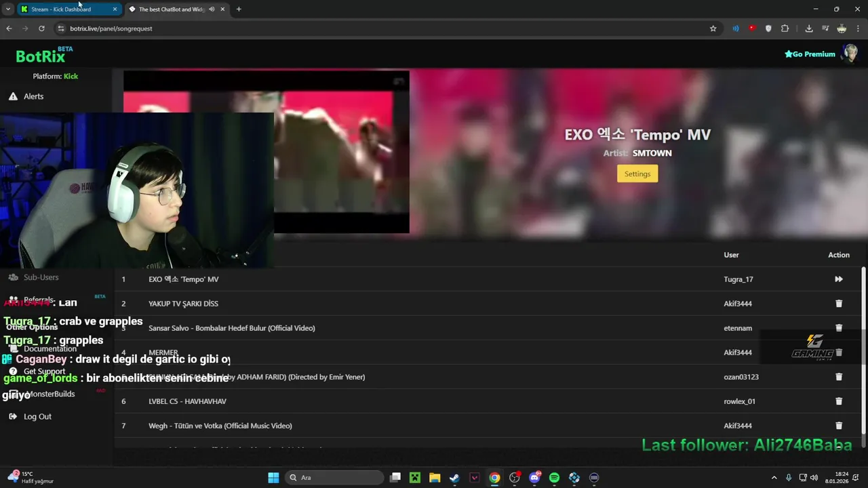Open Steam from the taskbar
This screenshot has width=868, height=488.
(x=454, y=478)
